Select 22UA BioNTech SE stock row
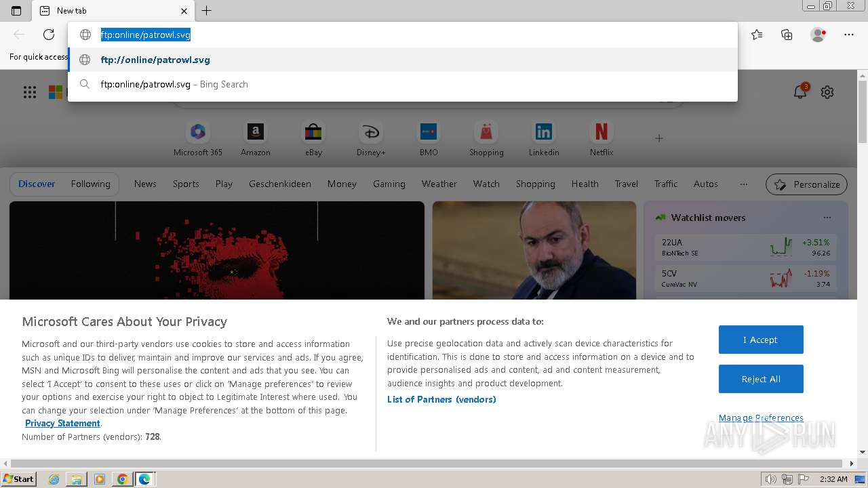The height and width of the screenshot is (488, 868). 746,247
